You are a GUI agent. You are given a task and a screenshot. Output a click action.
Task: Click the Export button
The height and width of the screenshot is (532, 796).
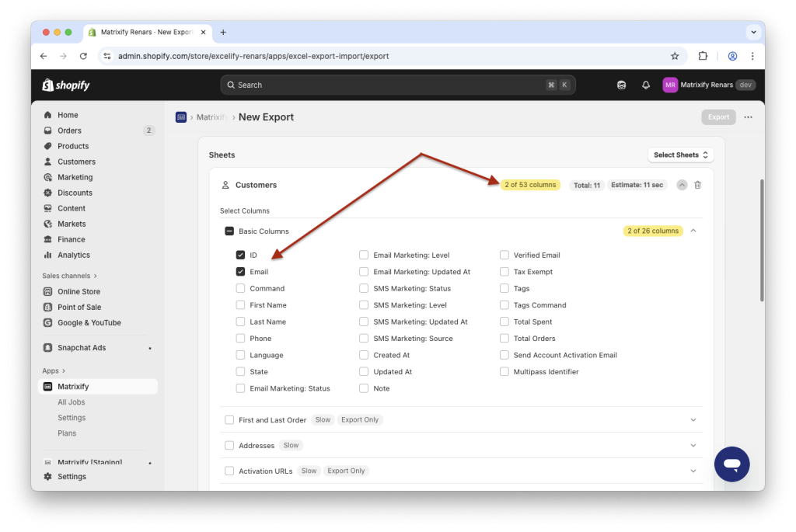(x=718, y=116)
